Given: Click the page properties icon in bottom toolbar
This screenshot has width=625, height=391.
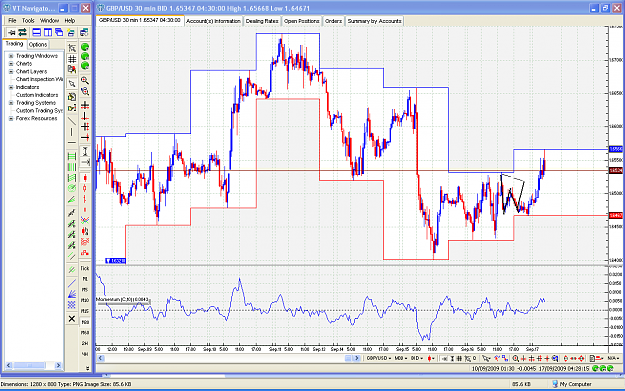Looking at the screenshot, I should coord(592,358).
